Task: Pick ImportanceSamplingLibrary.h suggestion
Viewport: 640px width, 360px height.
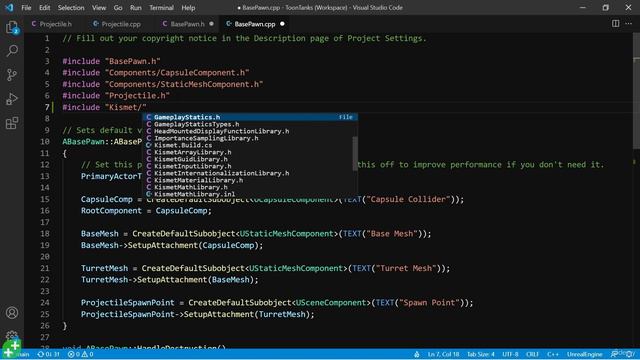Action: pos(247,138)
